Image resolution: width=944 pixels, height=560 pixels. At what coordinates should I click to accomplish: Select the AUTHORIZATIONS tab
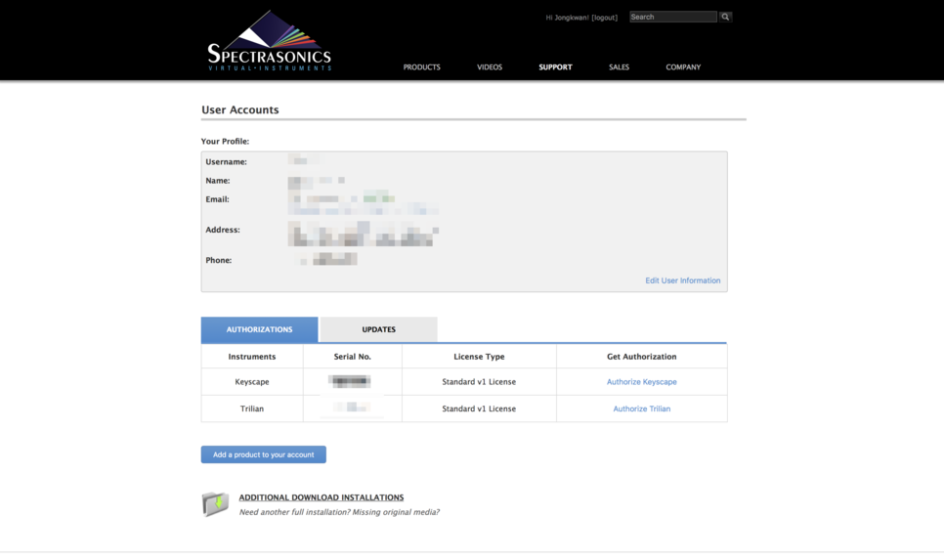pos(260,329)
